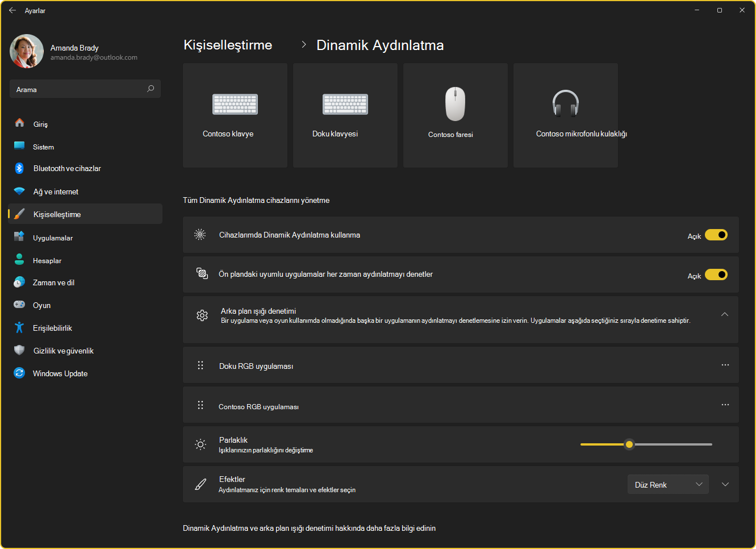The width and height of the screenshot is (756, 549).
Task: Click drag handle for Contoso RGB uygulaması
Action: [x=201, y=405]
